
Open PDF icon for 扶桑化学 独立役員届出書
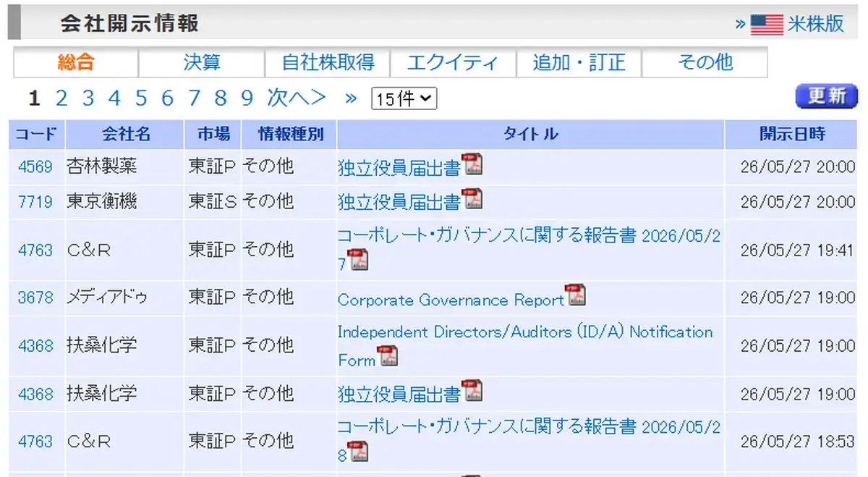click(x=472, y=391)
